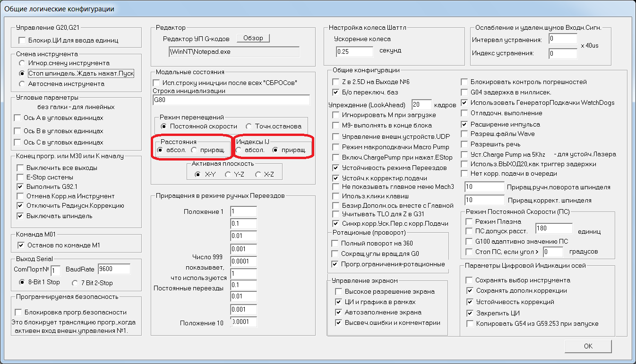
Task: Click the ComПорт№ input field
Action: 56,271
